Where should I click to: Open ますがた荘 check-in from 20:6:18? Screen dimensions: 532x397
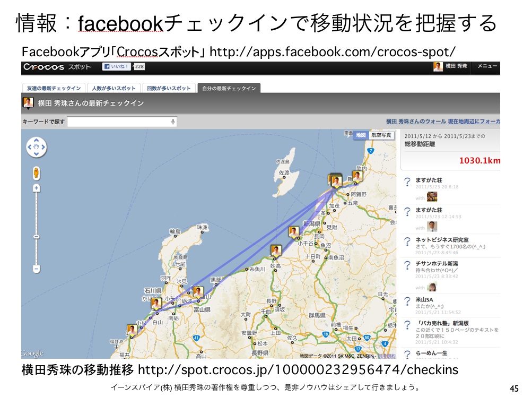(x=429, y=180)
